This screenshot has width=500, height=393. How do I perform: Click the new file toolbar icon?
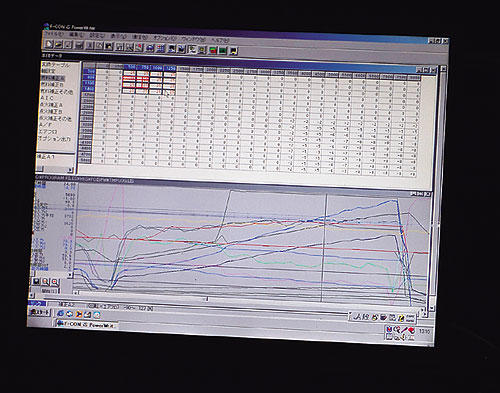49,44
